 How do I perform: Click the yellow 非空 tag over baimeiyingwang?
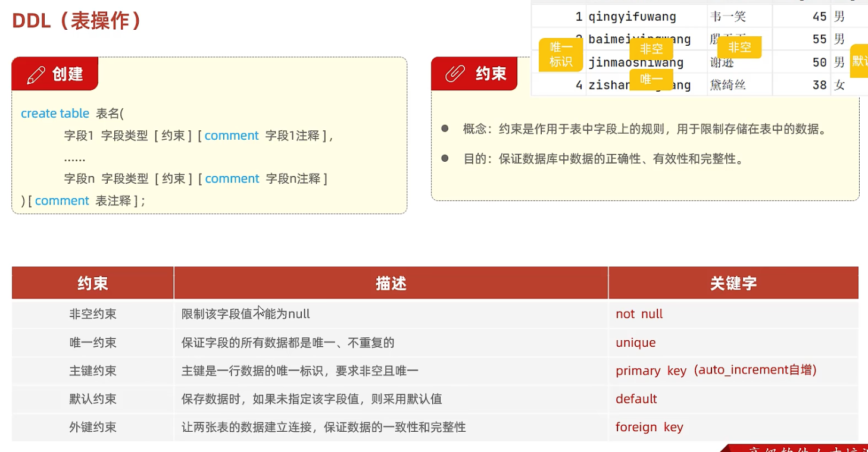click(x=651, y=49)
